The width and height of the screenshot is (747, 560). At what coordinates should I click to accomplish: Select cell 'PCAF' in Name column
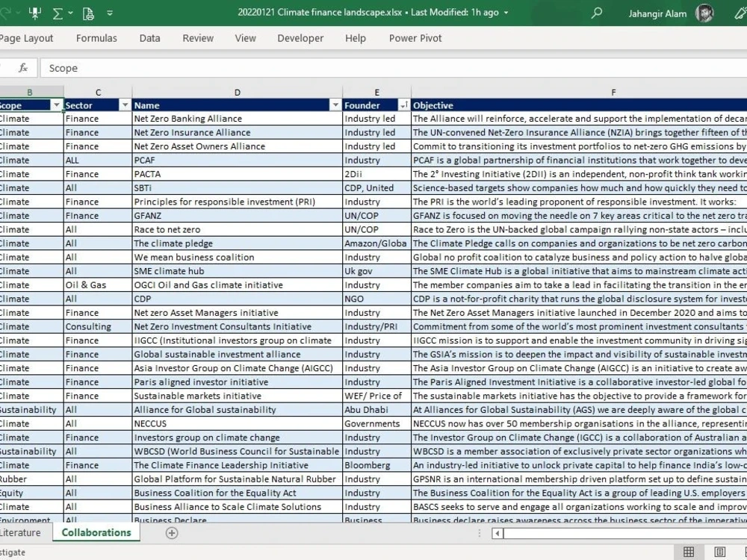pos(238,160)
